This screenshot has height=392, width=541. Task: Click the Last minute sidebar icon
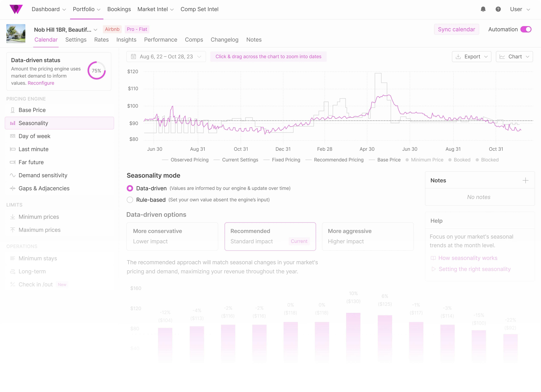click(x=13, y=149)
